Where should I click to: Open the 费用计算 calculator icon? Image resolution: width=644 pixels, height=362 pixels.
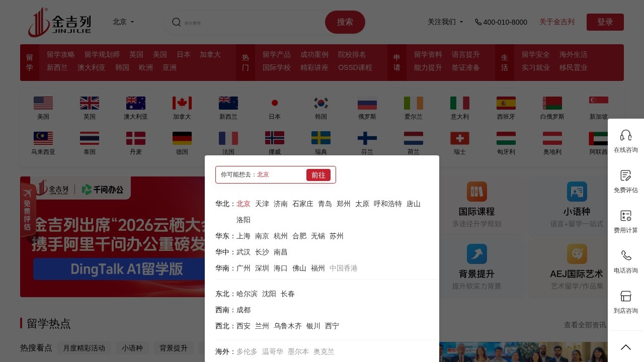626,216
